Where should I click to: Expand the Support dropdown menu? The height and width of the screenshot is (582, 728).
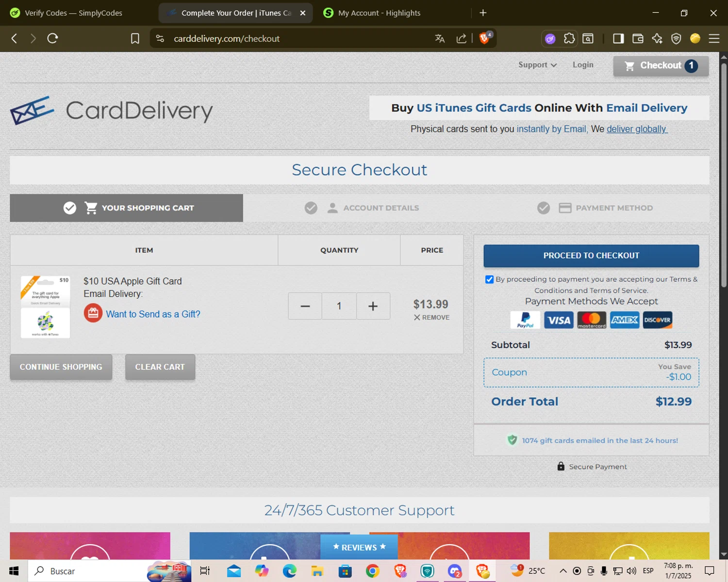537,65
